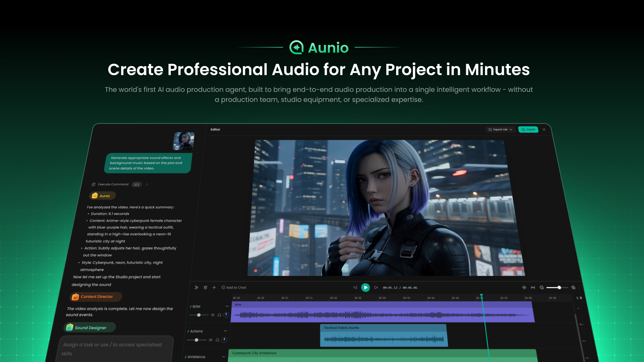Click the green Export button
Image resolution: width=644 pixels, height=362 pixels.
528,129
